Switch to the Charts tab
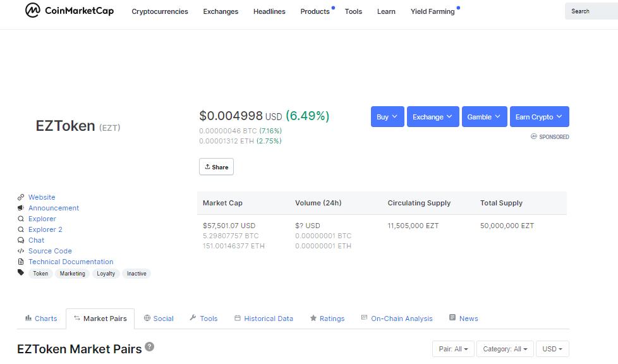Screen dimensions: 618x364 [x=41, y=318]
